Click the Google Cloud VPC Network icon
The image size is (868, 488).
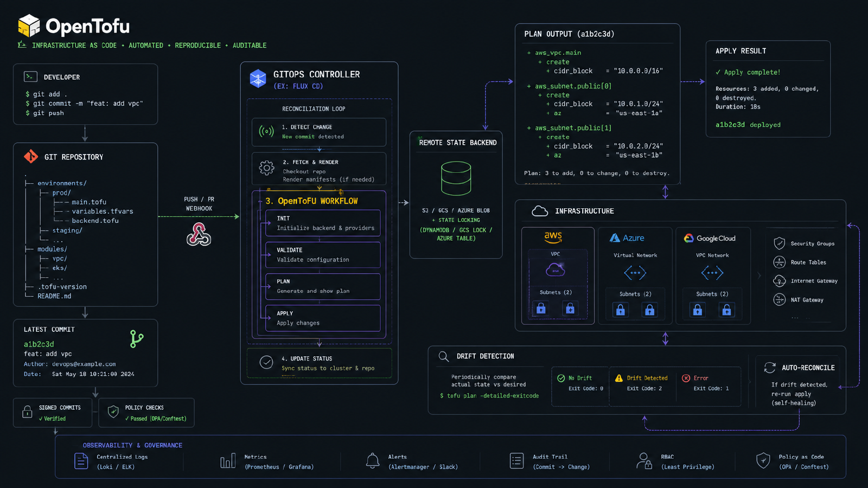712,273
